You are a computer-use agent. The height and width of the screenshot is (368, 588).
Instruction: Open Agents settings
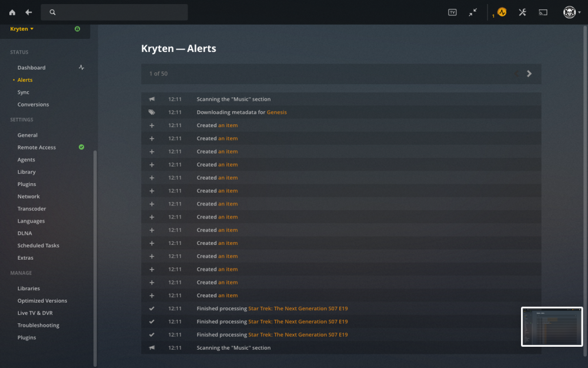click(x=26, y=160)
